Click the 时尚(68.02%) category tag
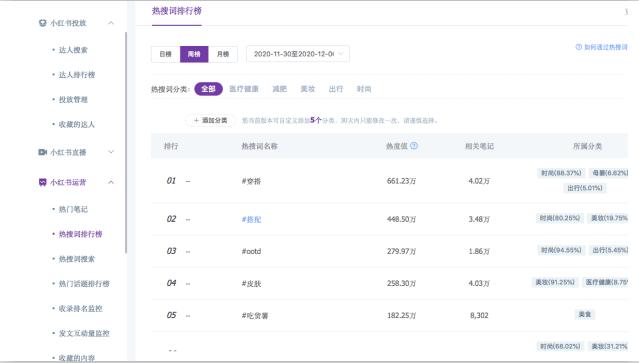 pos(560,346)
